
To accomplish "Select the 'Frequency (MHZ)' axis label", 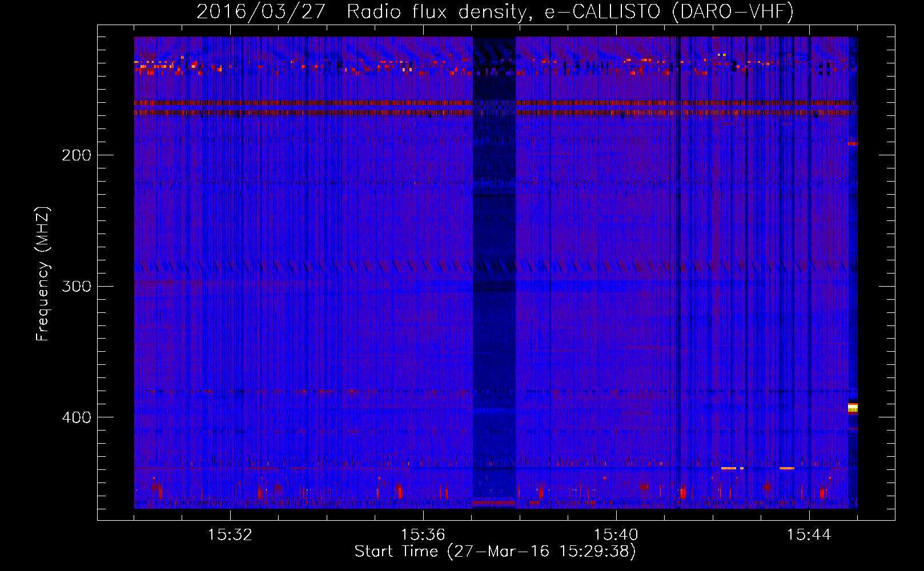I will [43, 274].
